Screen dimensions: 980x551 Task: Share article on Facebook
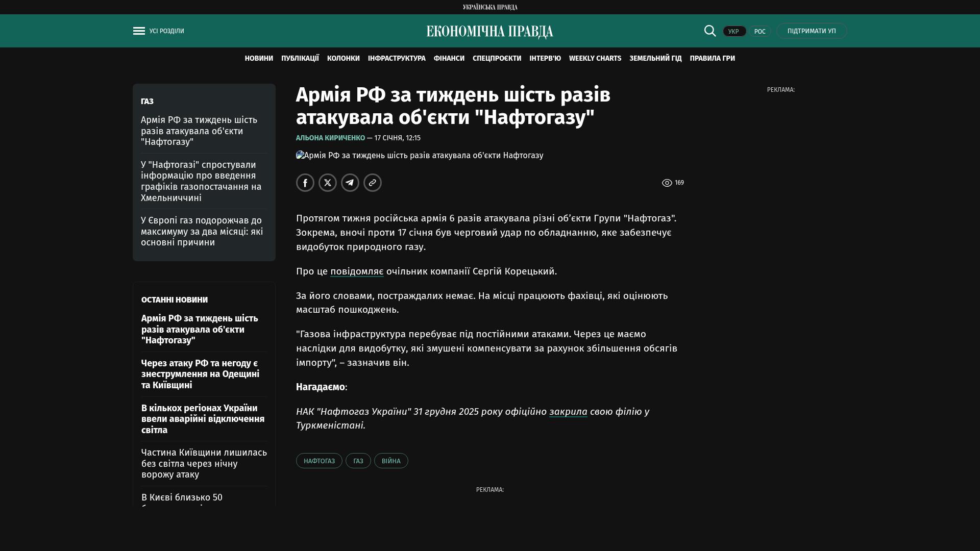pyautogui.click(x=305, y=183)
